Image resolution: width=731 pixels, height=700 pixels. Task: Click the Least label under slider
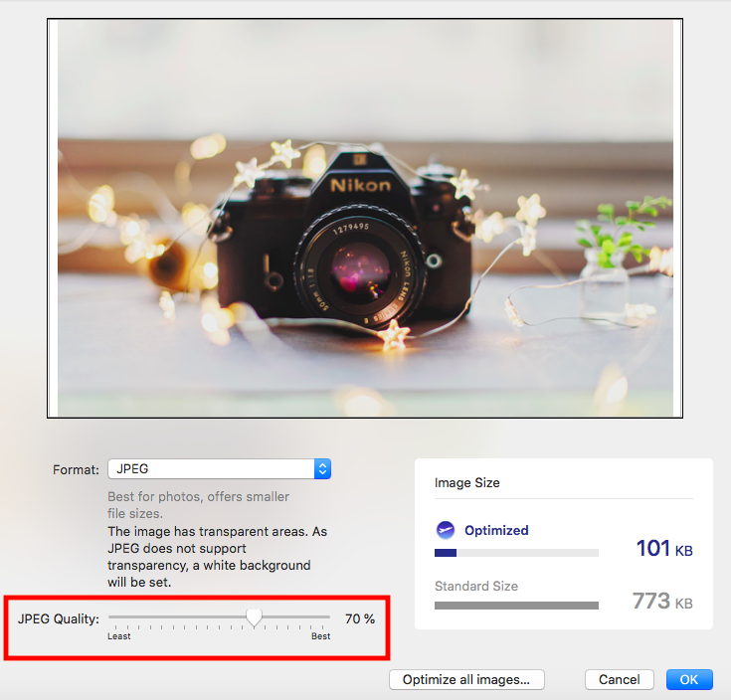[x=119, y=636]
